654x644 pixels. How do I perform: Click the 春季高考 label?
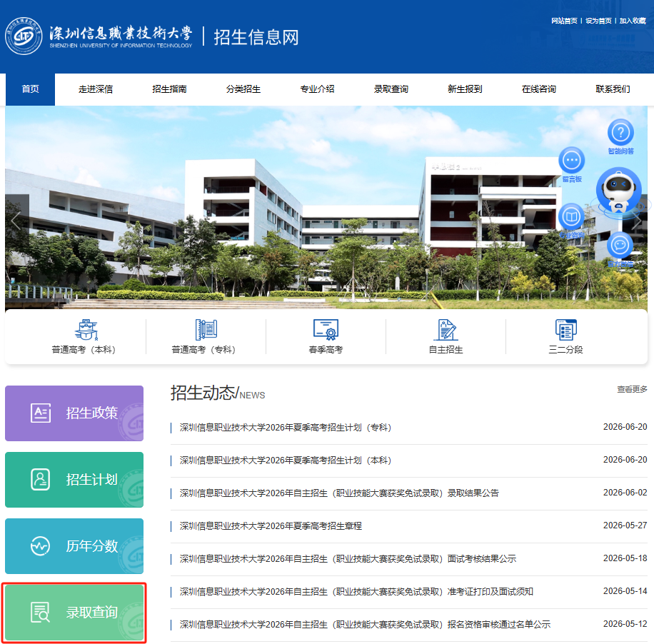click(x=326, y=350)
